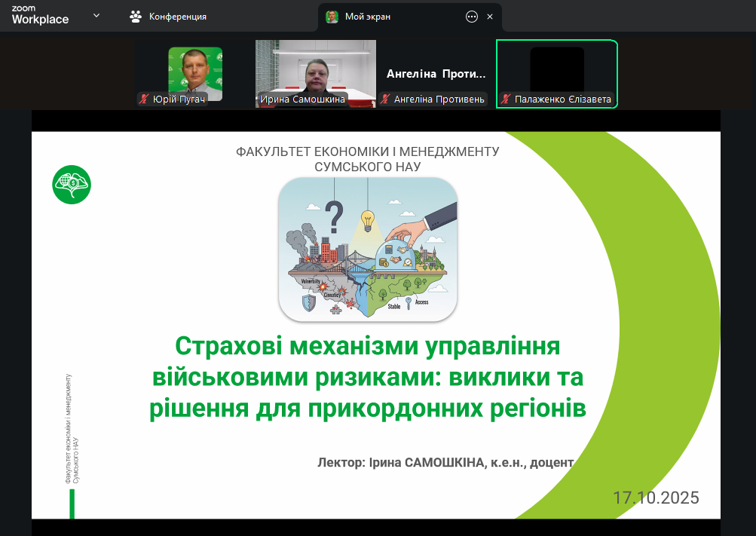
Task: Open the ellipsis more options in Мой экран tab
Action: coord(472,17)
